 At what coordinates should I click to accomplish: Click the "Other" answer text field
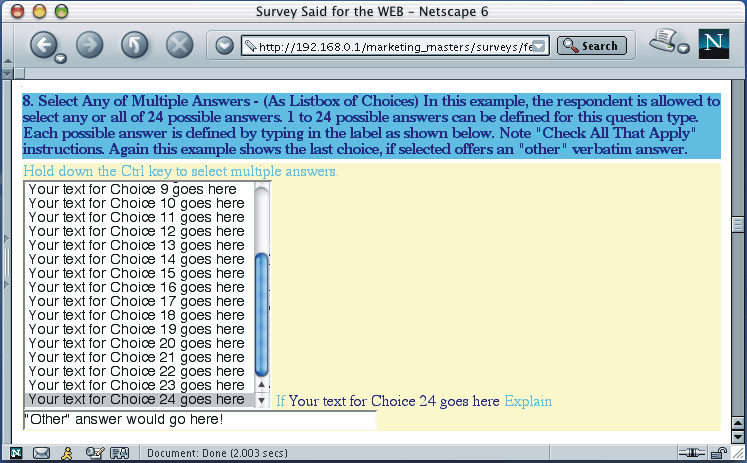pos(200,420)
